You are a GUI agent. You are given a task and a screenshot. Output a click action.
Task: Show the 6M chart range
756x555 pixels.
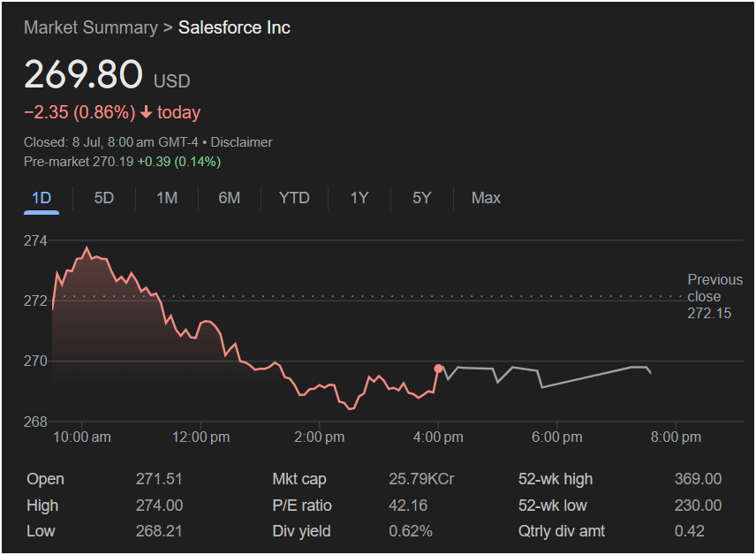tap(229, 198)
